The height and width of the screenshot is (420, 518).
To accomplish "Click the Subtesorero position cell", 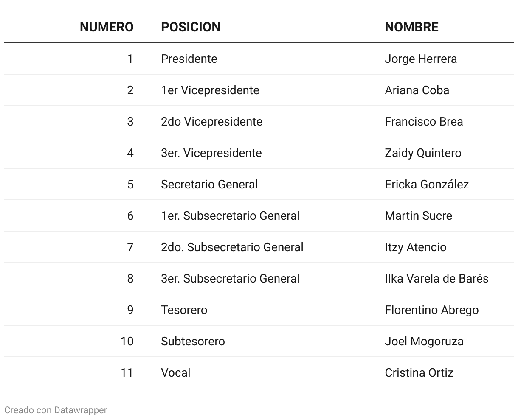I will pos(193,341).
